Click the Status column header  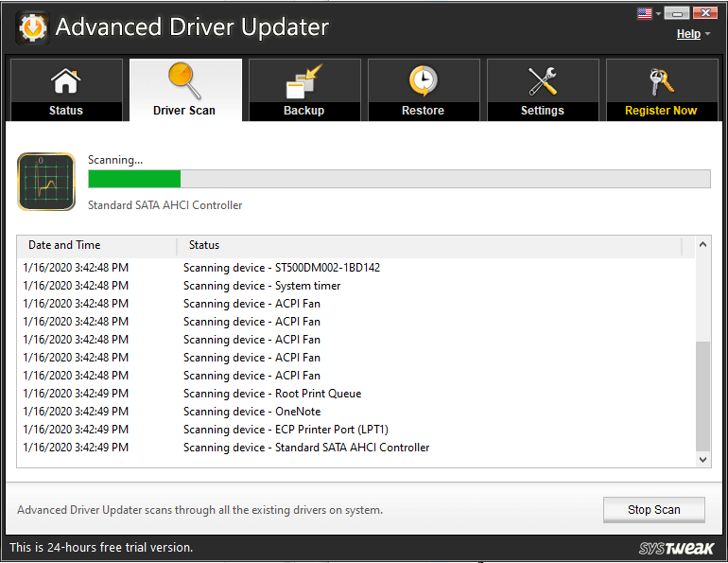429,245
